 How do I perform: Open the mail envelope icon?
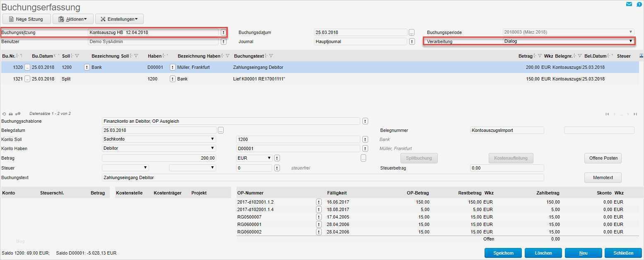pyautogui.click(x=629, y=4)
